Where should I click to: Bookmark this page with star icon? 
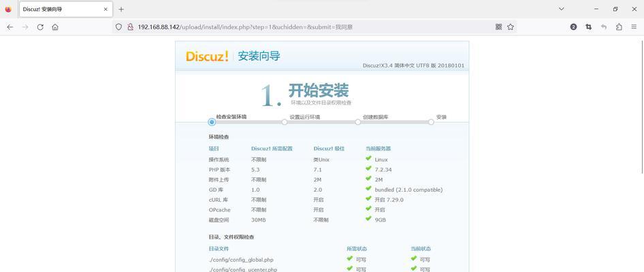pos(511,27)
